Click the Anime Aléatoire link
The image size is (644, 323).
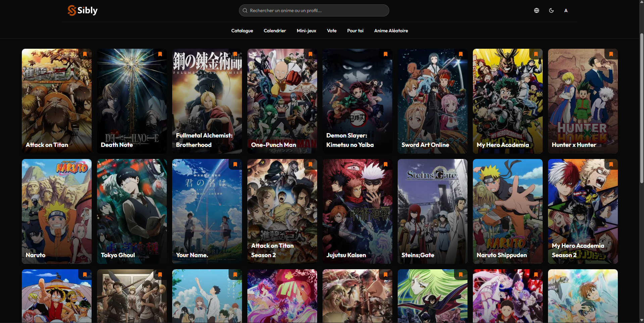[x=391, y=31]
